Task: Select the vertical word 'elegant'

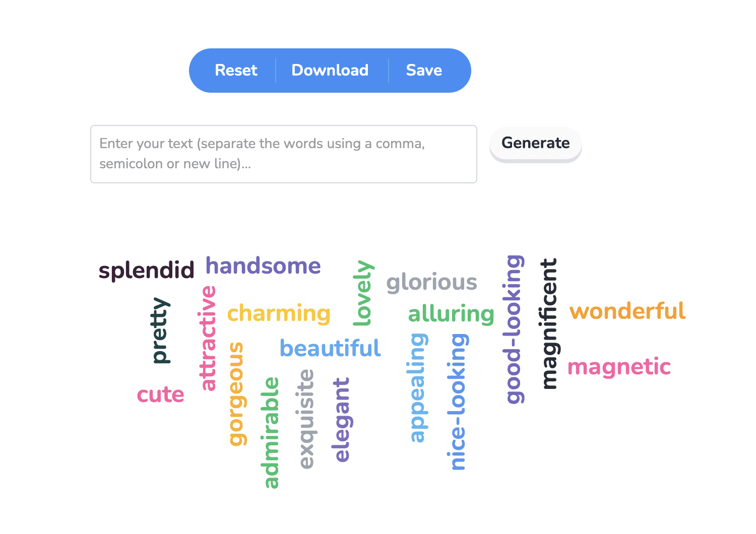Action: click(x=342, y=420)
